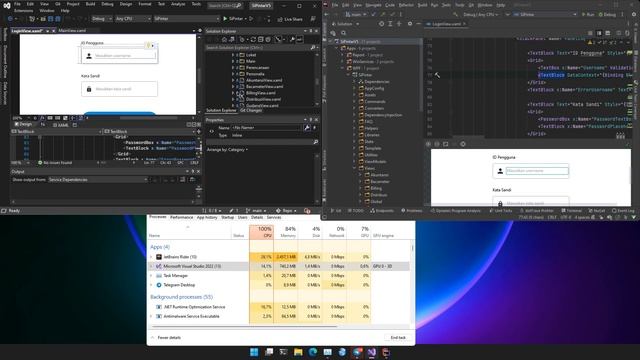Click the lightbulb quick action in the XAML designer

(149, 46)
